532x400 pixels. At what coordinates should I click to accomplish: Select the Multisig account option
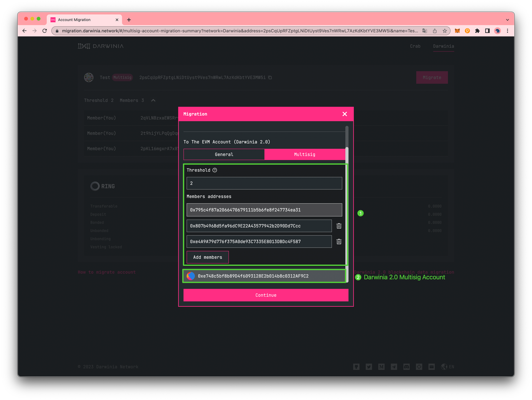pos(305,154)
